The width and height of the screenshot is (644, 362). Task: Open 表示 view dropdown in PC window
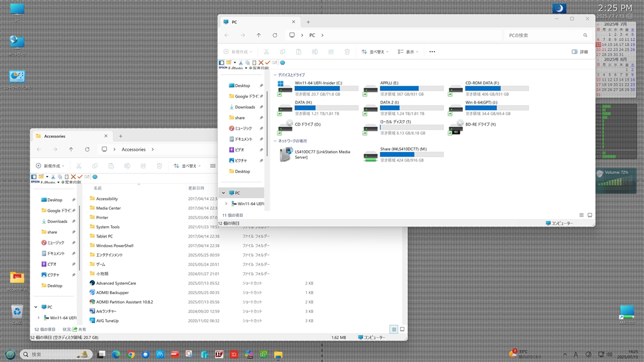[408, 52]
